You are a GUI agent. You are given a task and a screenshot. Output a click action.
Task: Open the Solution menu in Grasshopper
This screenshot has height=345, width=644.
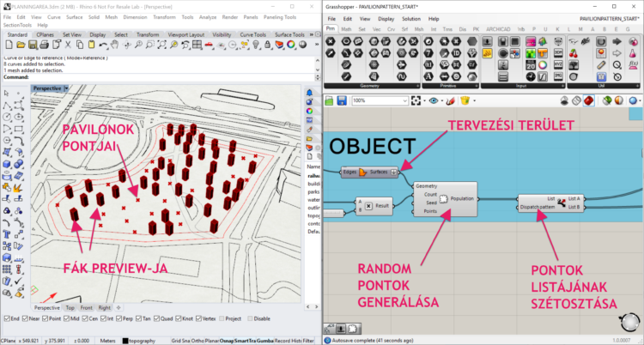411,18
